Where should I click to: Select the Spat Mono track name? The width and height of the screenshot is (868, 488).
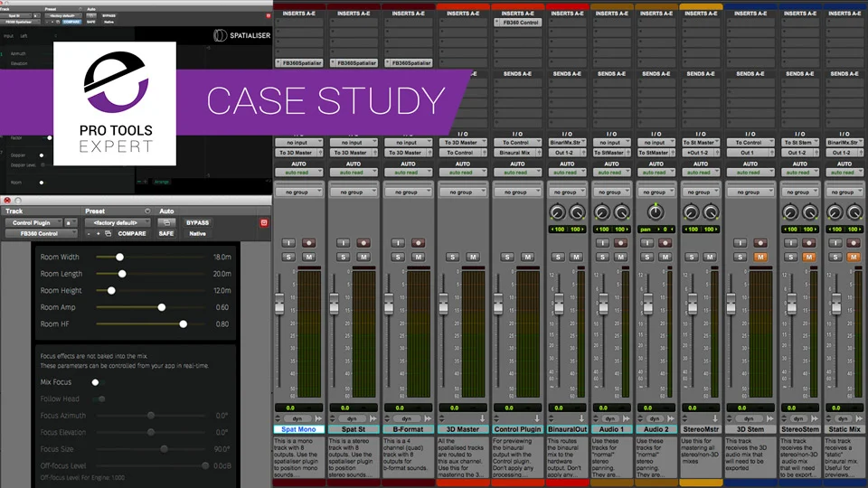coord(299,429)
